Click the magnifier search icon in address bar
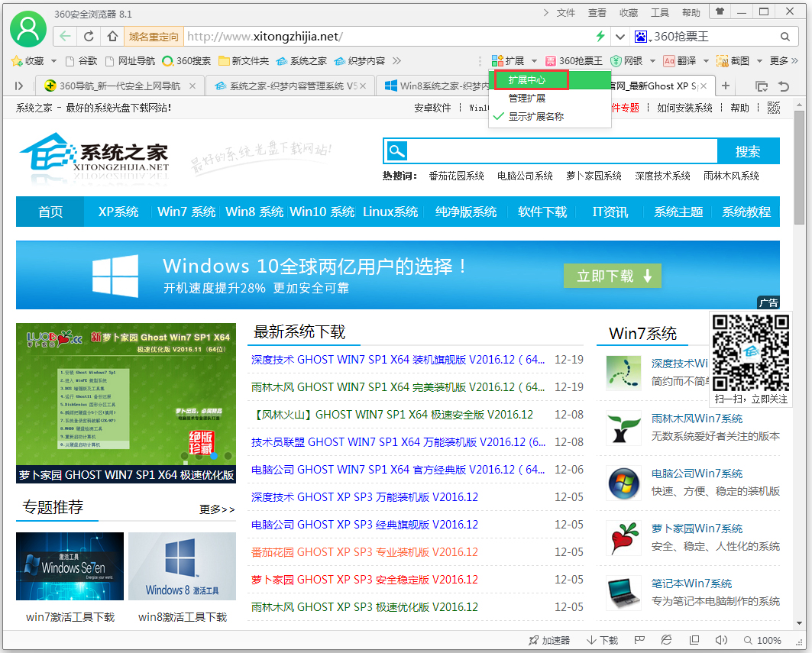The image size is (812, 653). (x=785, y=36)
